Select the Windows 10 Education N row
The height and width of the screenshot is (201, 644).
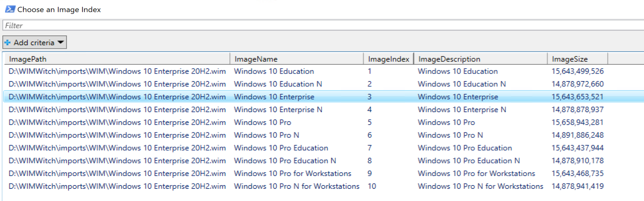pyautogui.click(x=278, y=84)
